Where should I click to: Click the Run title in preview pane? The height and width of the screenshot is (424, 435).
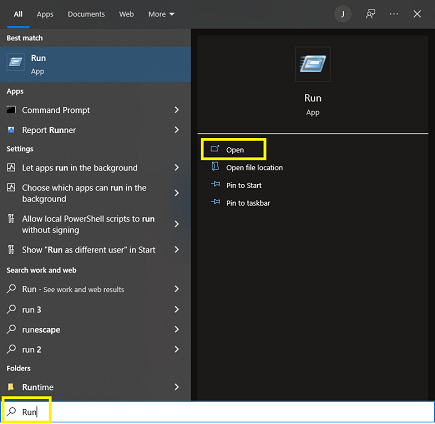click(313, 98)
